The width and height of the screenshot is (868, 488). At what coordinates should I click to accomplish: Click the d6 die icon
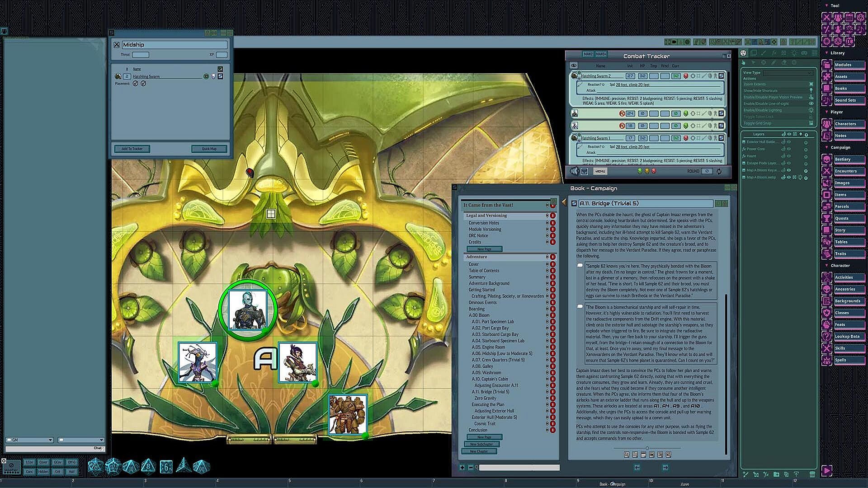click(166, 466)
